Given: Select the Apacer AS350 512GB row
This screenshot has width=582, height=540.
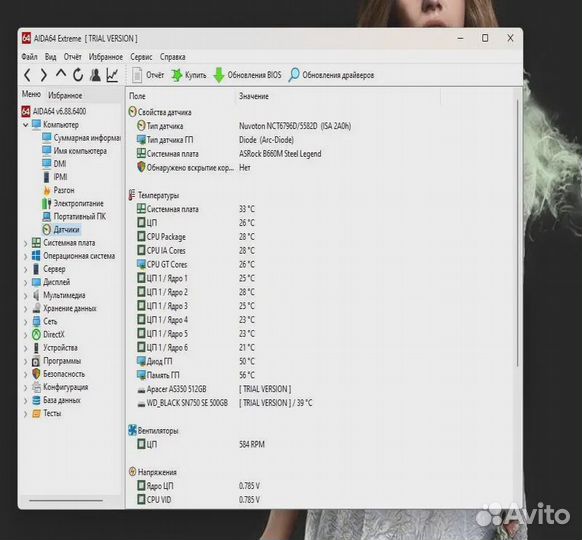Looking at the screenshot, I should click(x=214, y=389).
